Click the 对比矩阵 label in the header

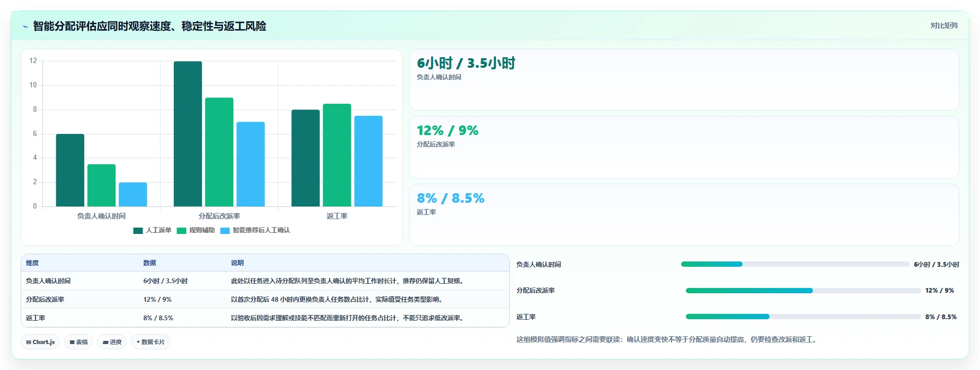point(944,25)
